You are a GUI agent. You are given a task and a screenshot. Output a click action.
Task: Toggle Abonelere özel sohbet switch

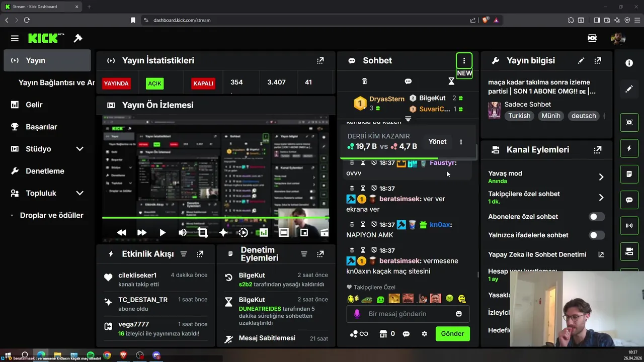[597, 217]
